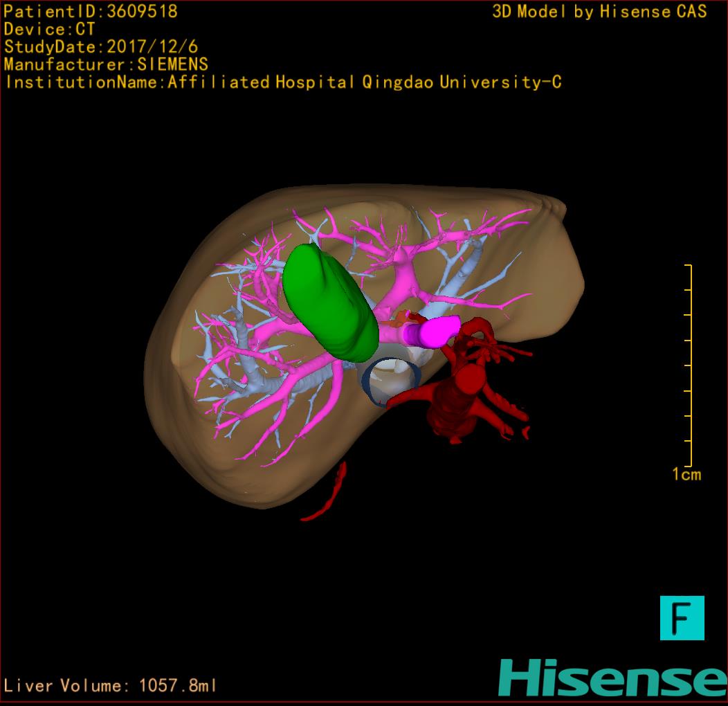Select the InstitutionName text line

282,82
